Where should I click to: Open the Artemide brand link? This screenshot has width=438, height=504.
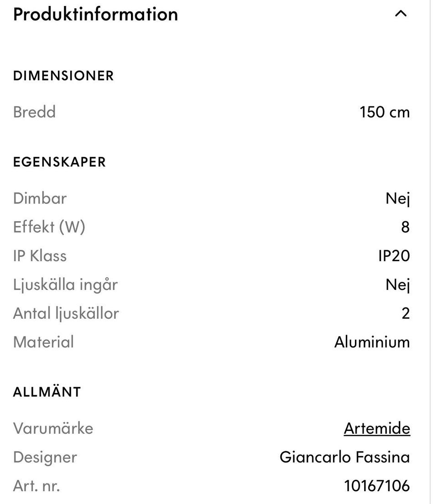click(x=377, y=428)
